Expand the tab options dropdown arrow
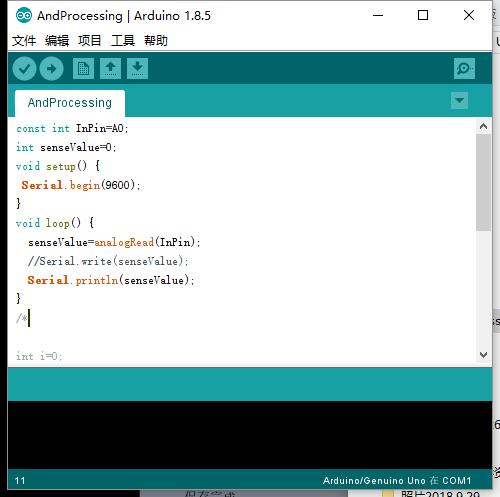 pyautogui.click(x=459, y=100)
